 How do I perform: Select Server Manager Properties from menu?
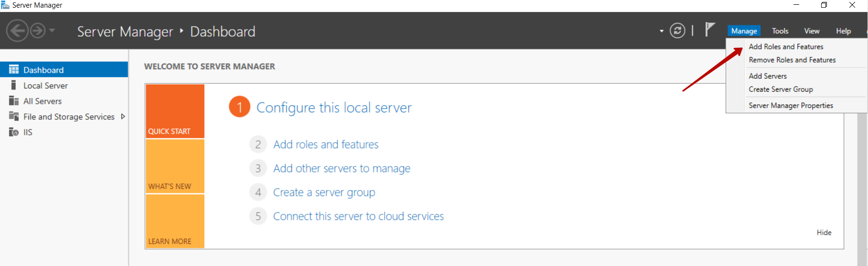[791, 106]
